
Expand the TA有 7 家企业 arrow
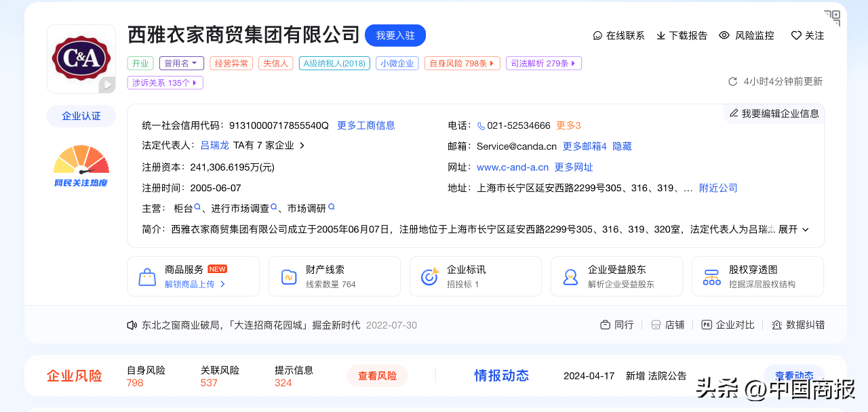302,146
